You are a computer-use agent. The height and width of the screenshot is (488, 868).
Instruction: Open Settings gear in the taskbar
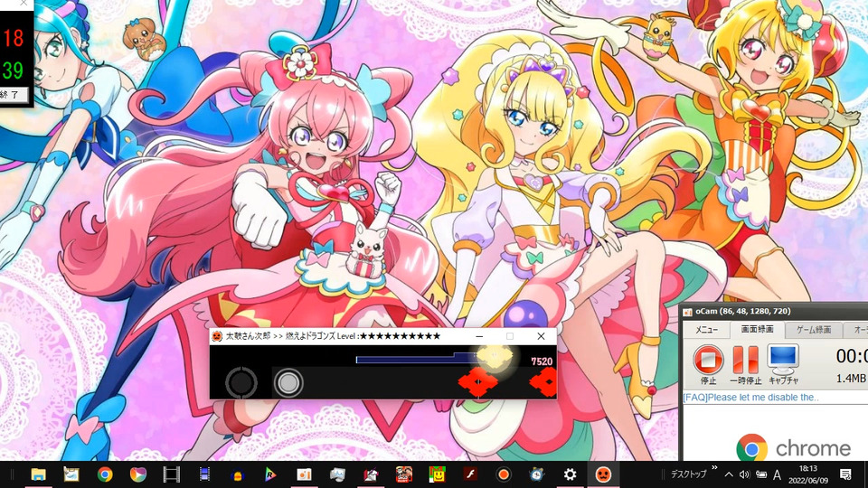(570, 474)
